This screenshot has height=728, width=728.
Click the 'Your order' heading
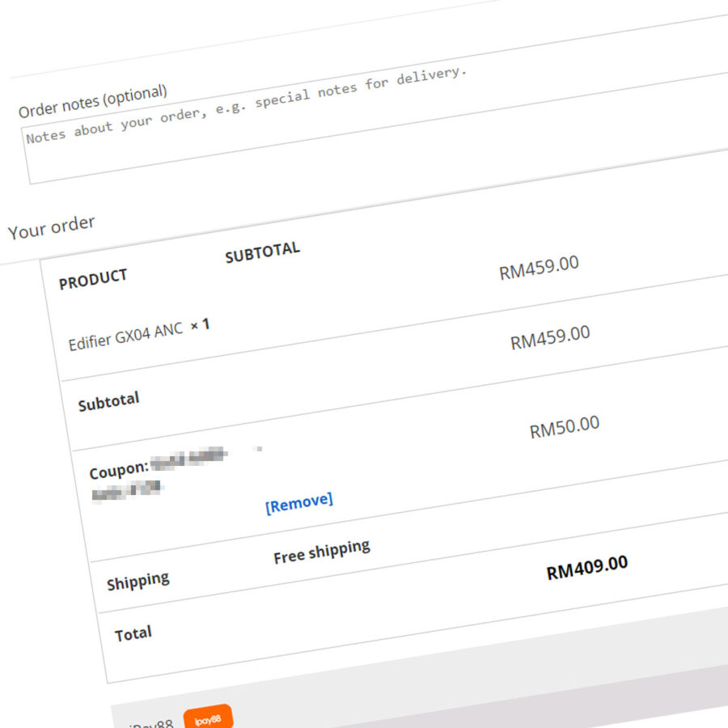click(52, 227)
